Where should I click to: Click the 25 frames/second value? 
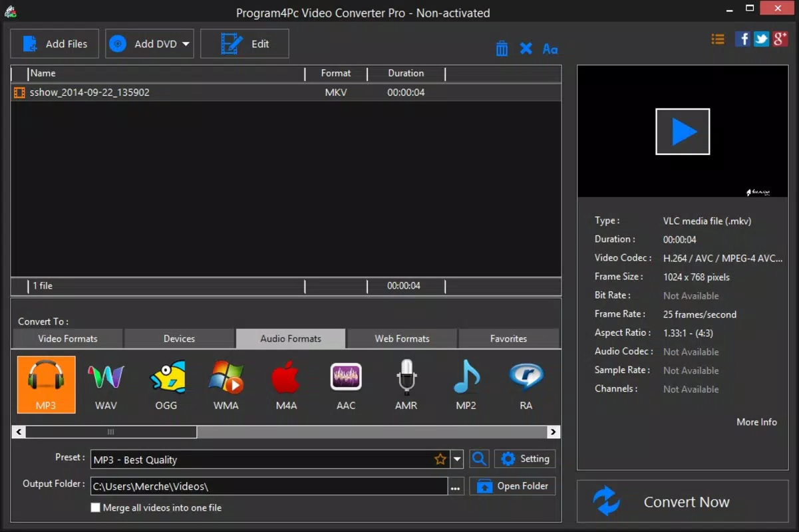click(700, 315)
